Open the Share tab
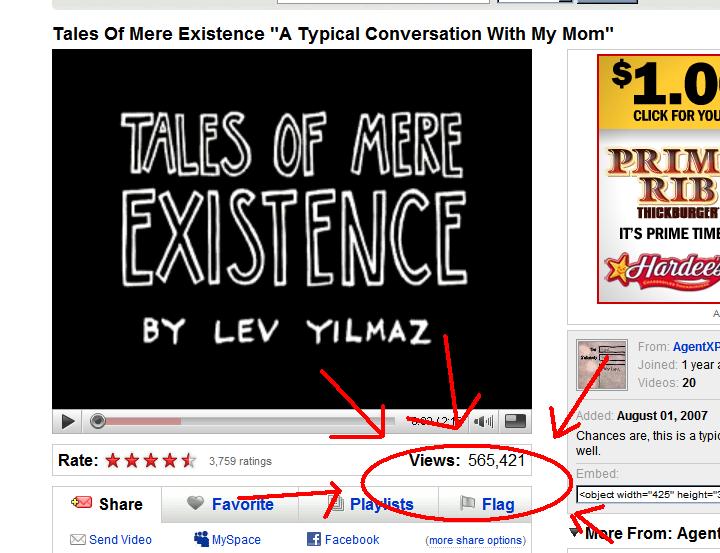Image resolution: width=720 pixels, height=553 pixels. click(107, 504)
